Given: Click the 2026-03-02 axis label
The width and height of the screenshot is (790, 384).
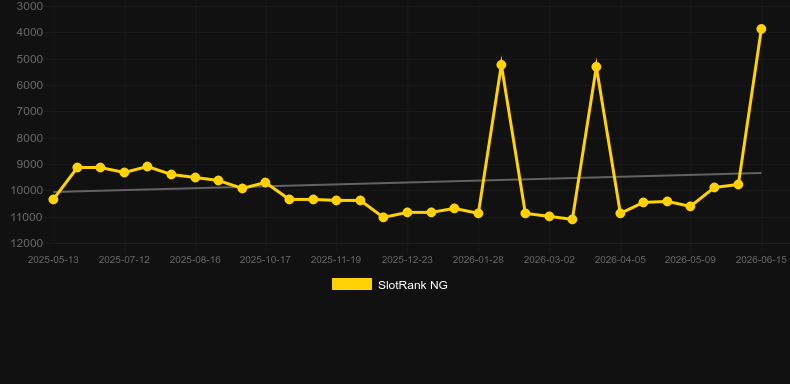Looking at the screenshot, I should [549, 260].
